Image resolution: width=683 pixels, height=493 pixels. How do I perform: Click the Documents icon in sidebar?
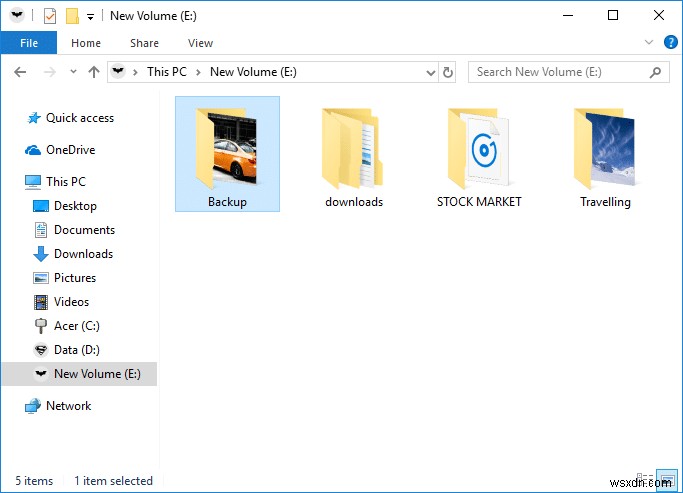click(x=41, y=230)
